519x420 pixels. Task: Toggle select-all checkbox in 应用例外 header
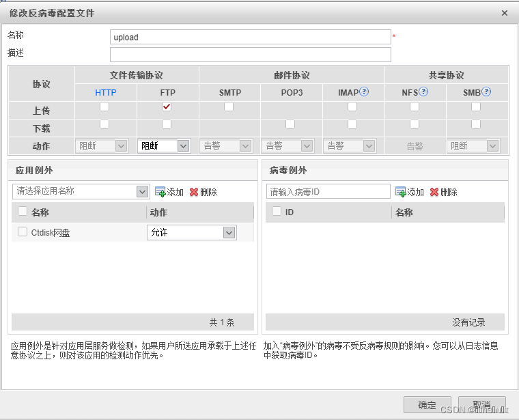click(x=23, y=211)
